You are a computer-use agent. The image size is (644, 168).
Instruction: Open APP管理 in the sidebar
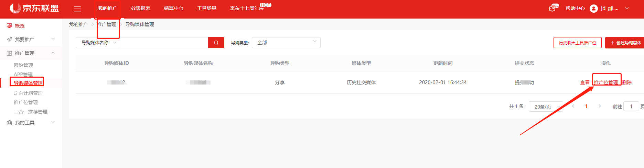(23, 75)
